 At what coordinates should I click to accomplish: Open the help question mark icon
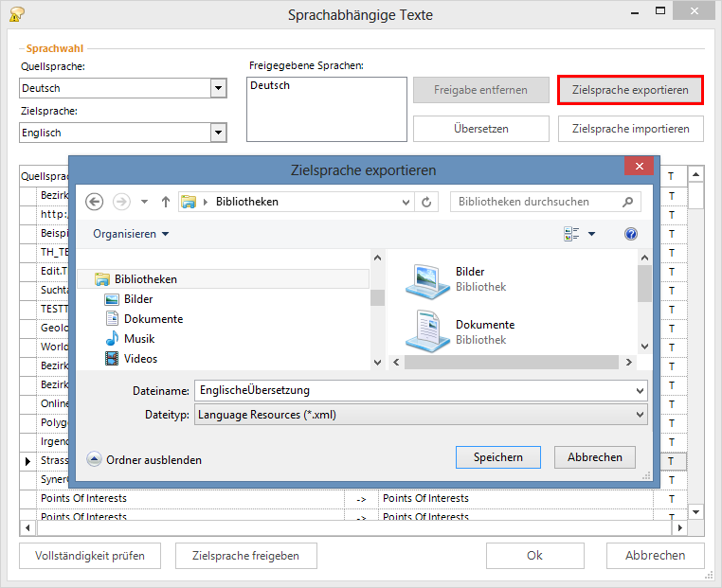(631, 234)
